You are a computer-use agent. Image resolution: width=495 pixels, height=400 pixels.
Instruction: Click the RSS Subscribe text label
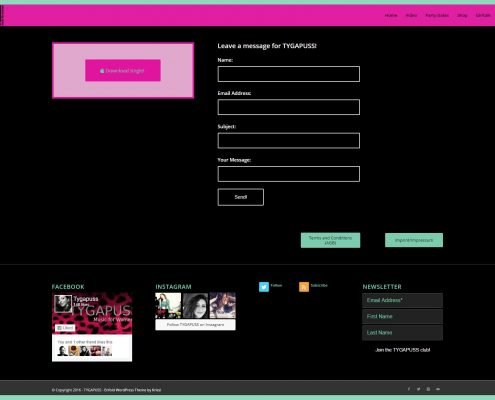319,285
